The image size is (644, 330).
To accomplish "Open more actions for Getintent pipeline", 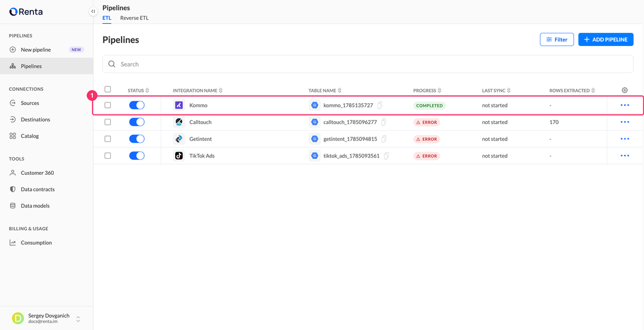I will pos(625,139).
